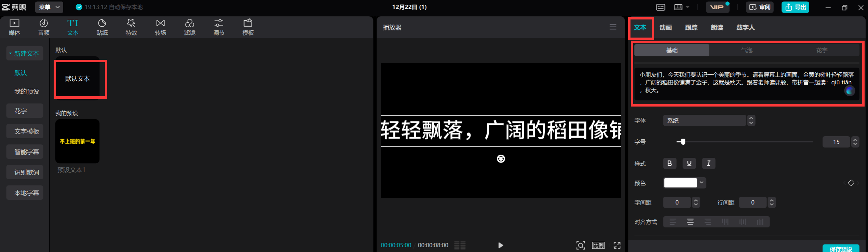Collapse the 新建文本 section
The width and height of the screenshot is (868, 252).
click(x=25, y=54)
